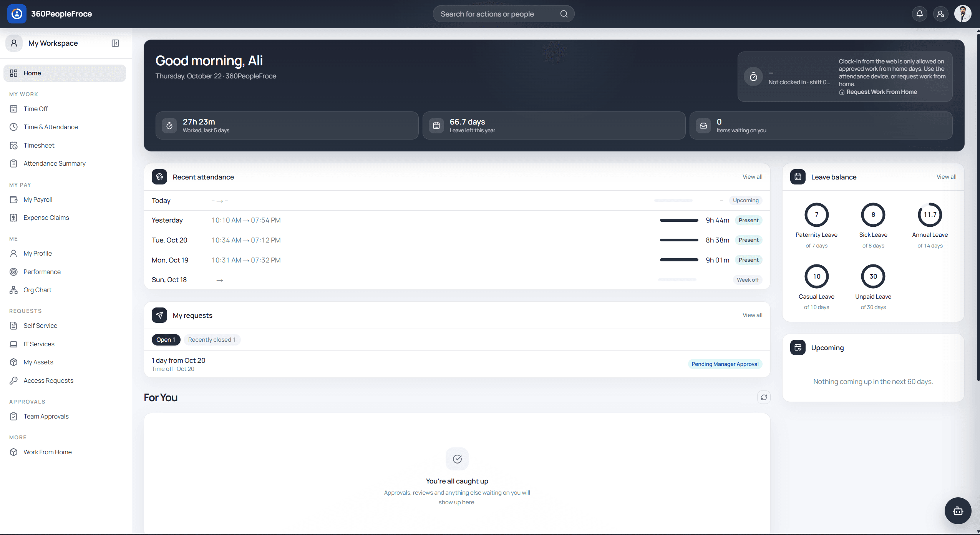This screenshot has width=980, height=535.
Task: Open Items waiting on you card
Action: (821, 126)
